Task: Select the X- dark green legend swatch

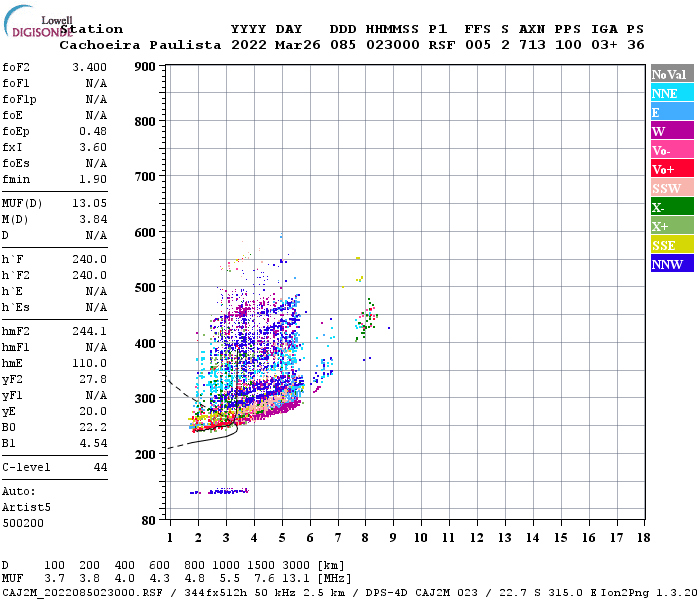Action: [672, 207]
